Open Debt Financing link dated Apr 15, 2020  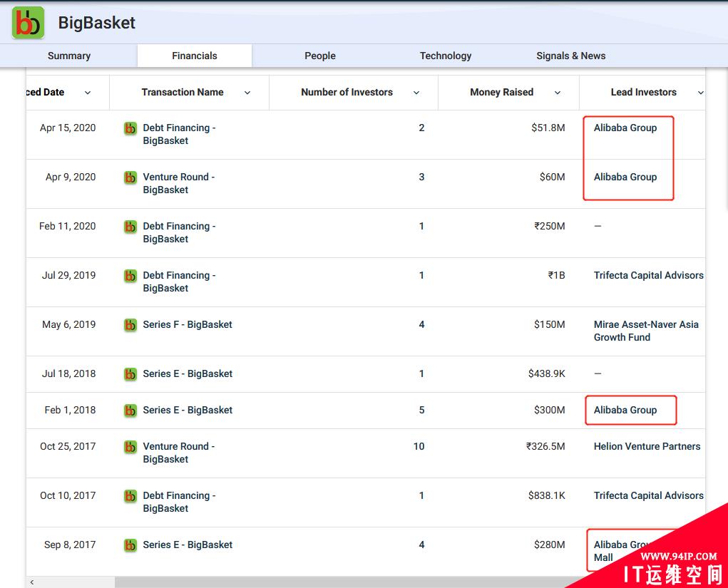(x=179, y=134)
